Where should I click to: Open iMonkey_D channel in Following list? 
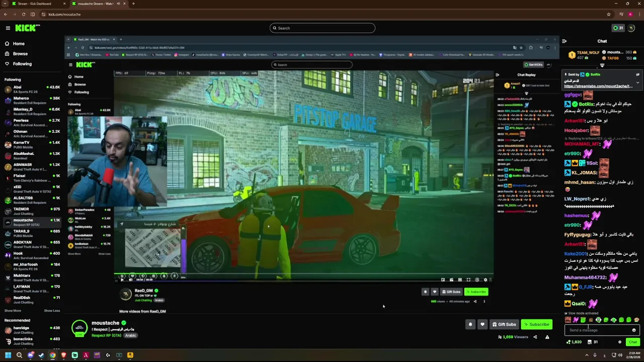click(x=32, y=112)
